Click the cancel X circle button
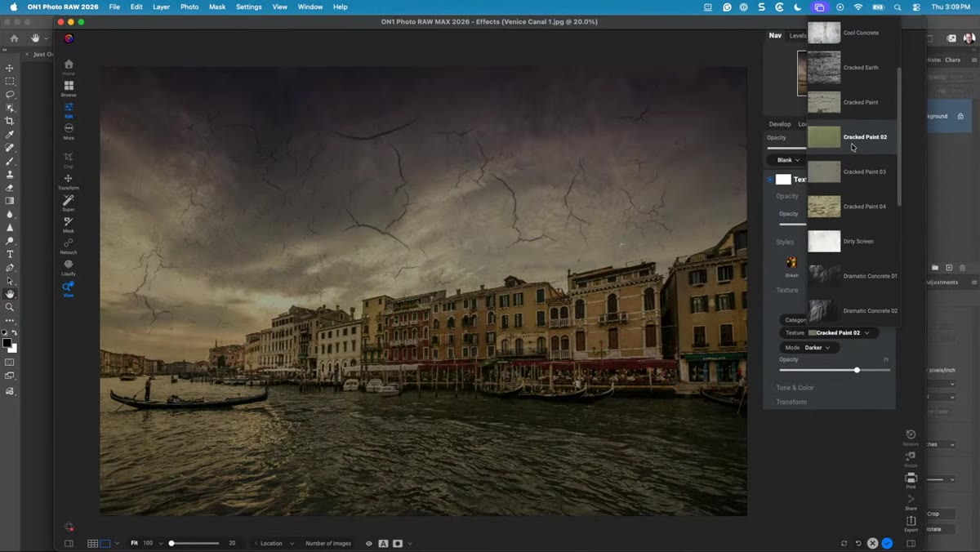The width and height of the screenshot is (980, 552). coord(872,543)
